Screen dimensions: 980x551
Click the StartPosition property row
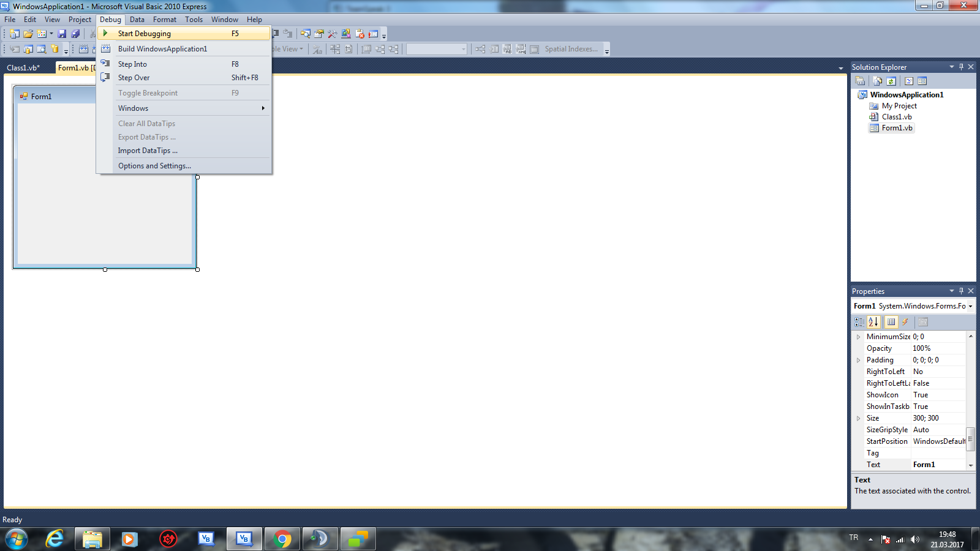click(915, 441)
